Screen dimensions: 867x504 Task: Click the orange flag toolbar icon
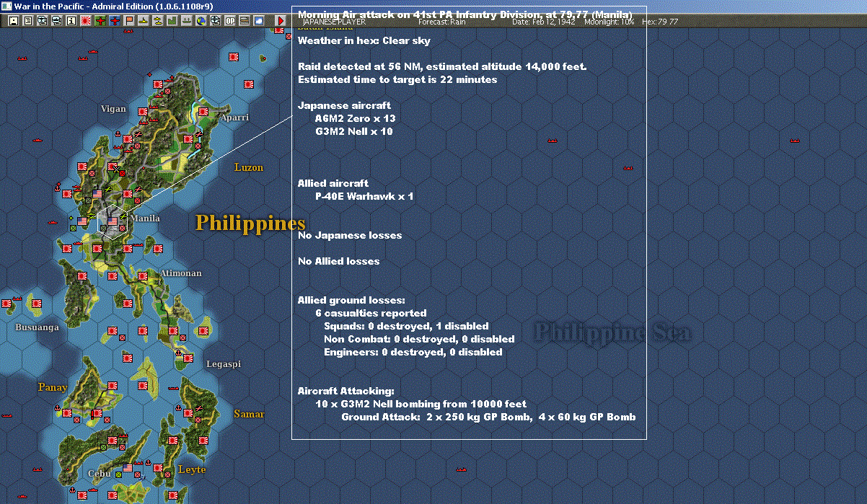(129, 21)
